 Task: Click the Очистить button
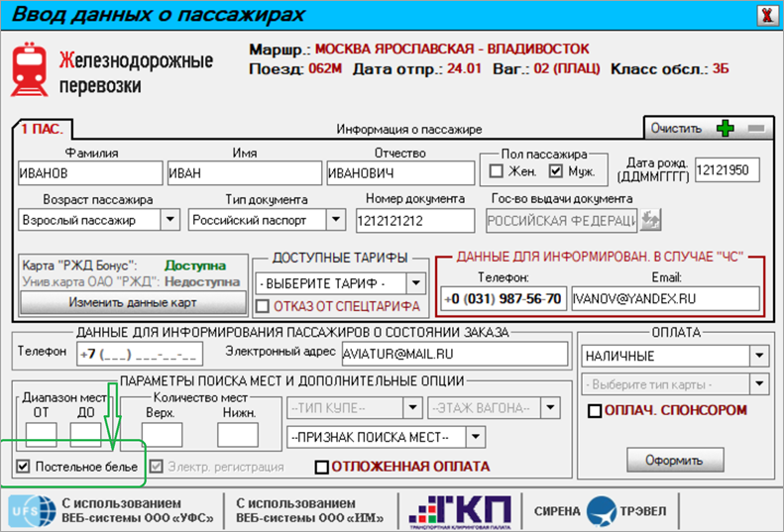click(x=676, y=129)
